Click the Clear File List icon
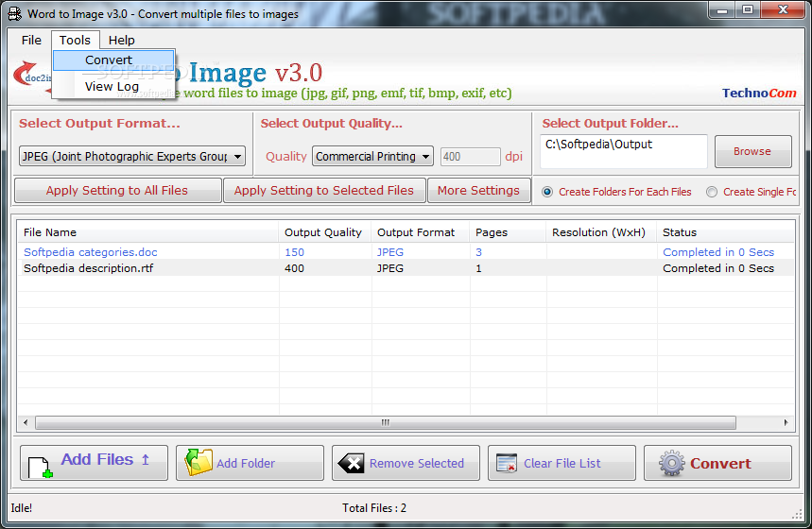 coord(507,463)
